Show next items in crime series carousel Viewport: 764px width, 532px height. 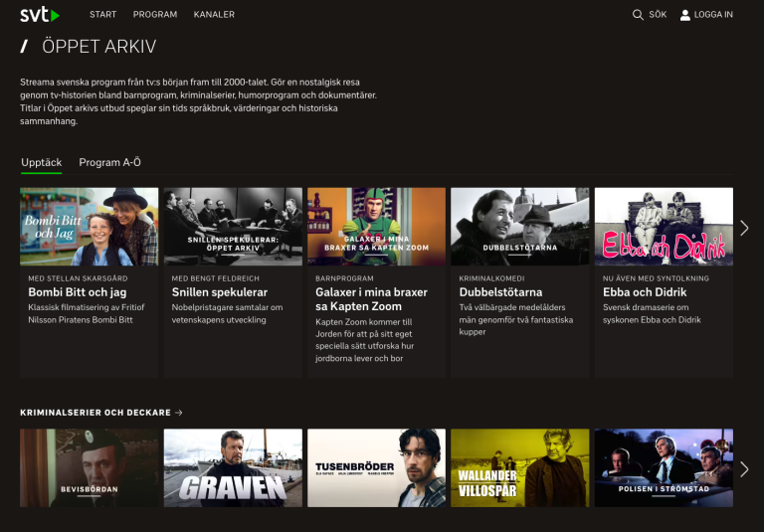point(744,469)
